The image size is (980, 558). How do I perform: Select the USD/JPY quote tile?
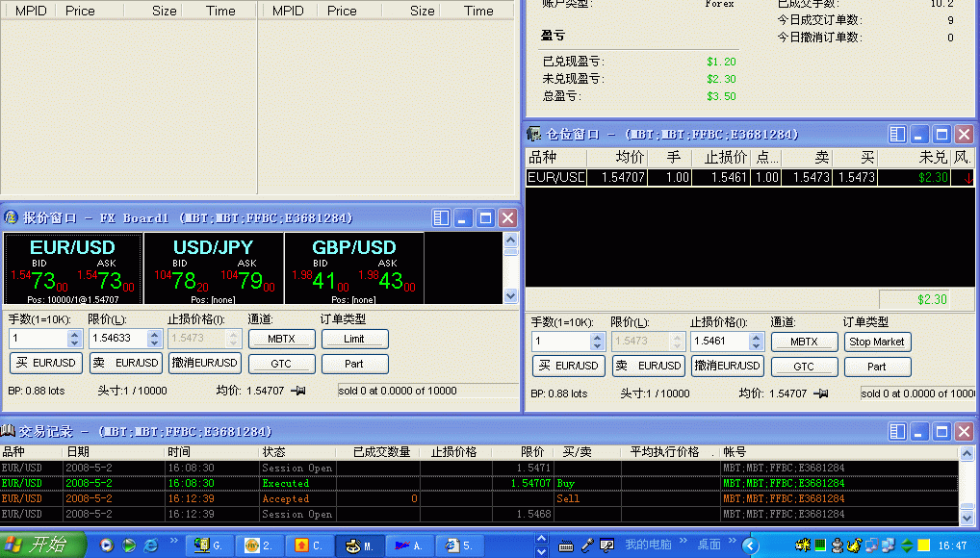coord(214,268)
